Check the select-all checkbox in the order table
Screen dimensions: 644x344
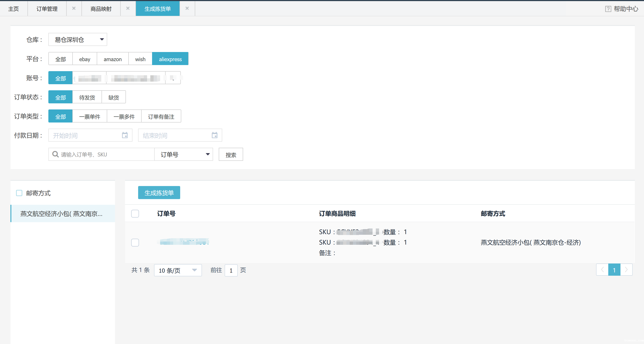(135, 213)
